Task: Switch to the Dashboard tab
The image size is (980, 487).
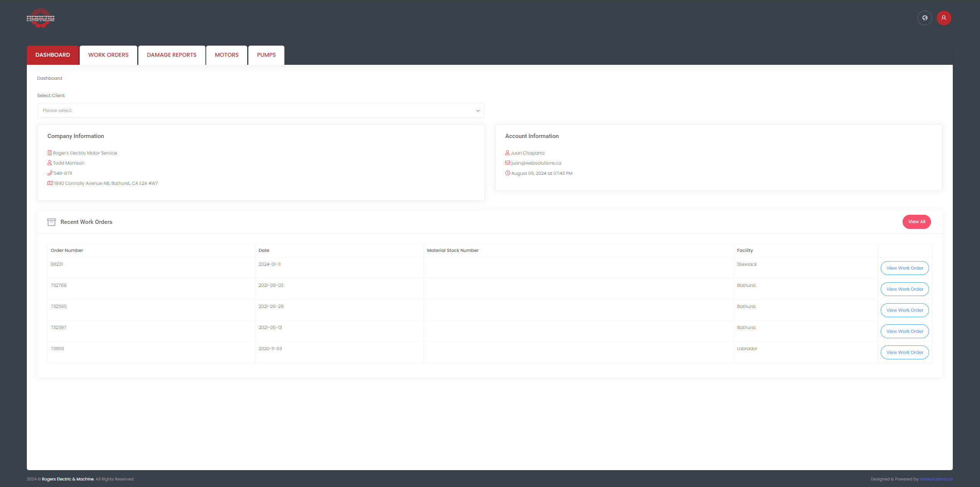Action: point(53,55)
